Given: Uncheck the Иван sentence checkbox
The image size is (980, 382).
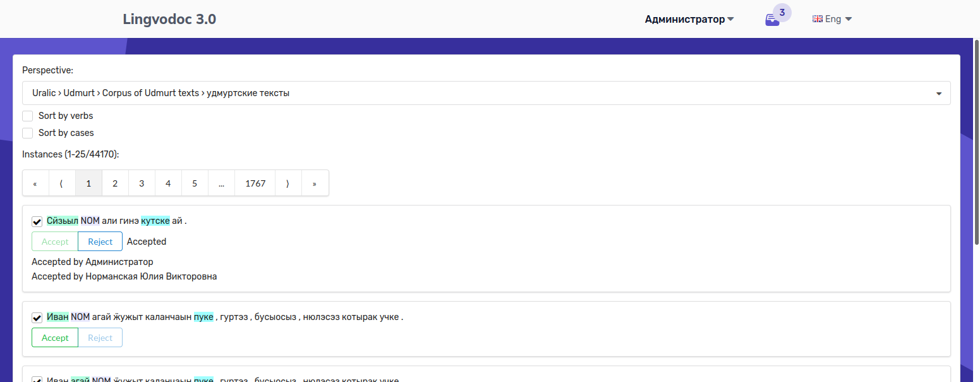Looking at the screenshot, I should pos(37,317).
